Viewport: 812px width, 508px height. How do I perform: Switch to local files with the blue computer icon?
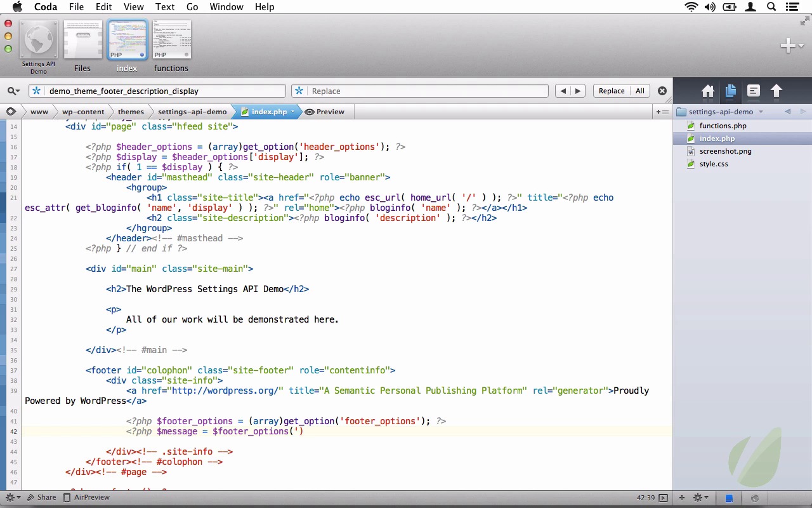(730, 498)
